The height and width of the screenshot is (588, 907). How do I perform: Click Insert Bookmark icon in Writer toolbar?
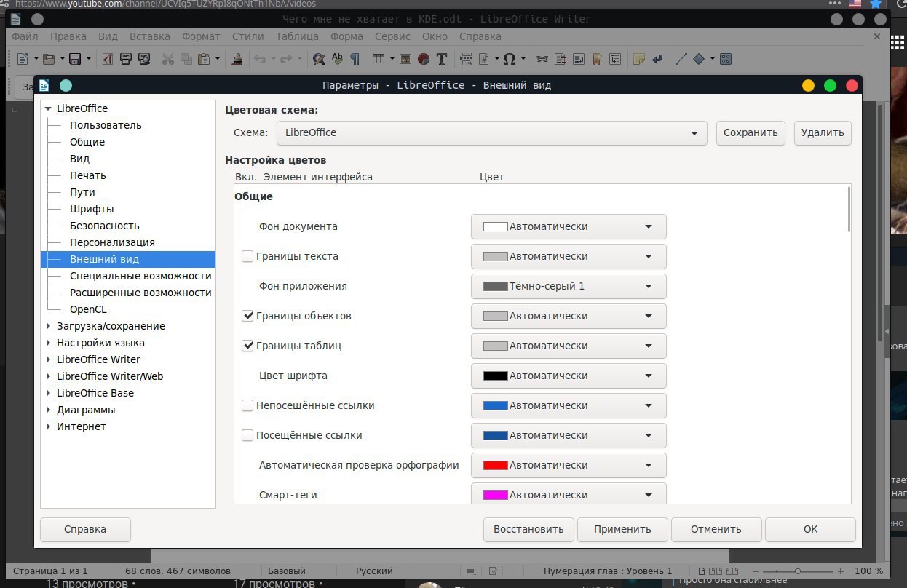pos(597,59)
